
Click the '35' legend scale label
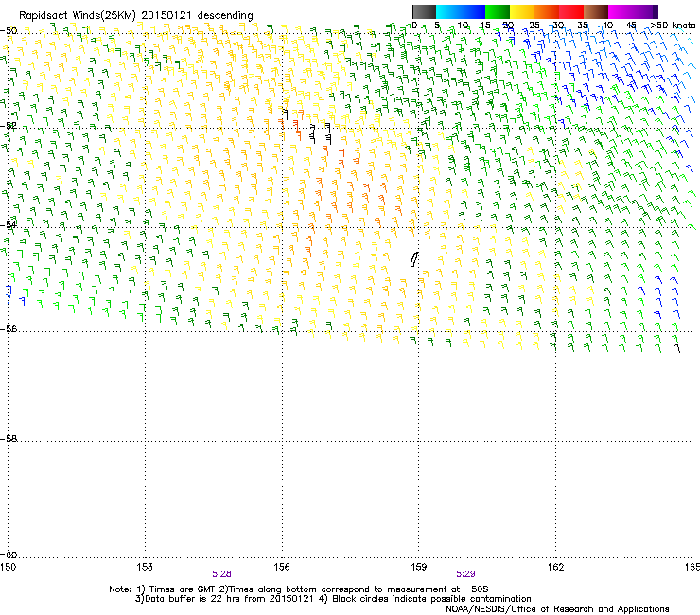pyautogui.click(x=583, y=26)
